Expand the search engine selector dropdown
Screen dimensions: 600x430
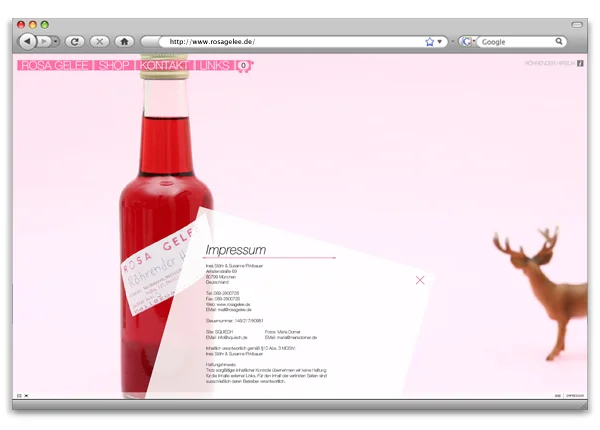pos(475,42)
